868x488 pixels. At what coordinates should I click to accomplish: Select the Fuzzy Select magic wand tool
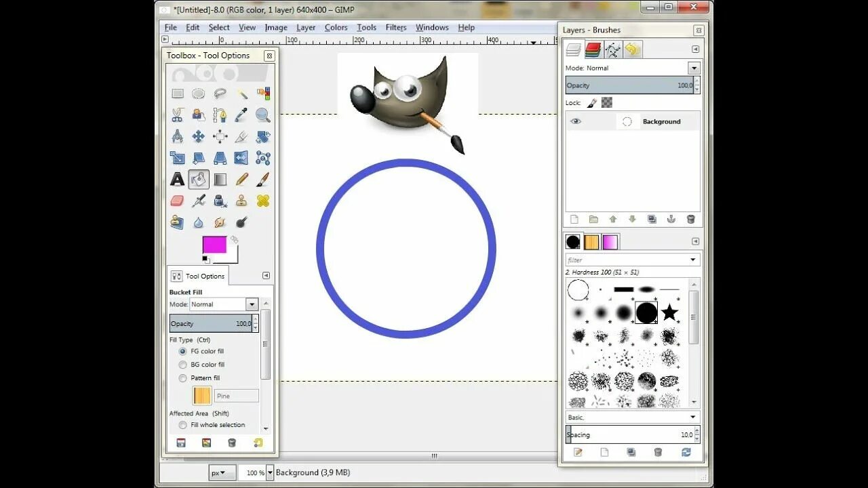coord(242,94)
